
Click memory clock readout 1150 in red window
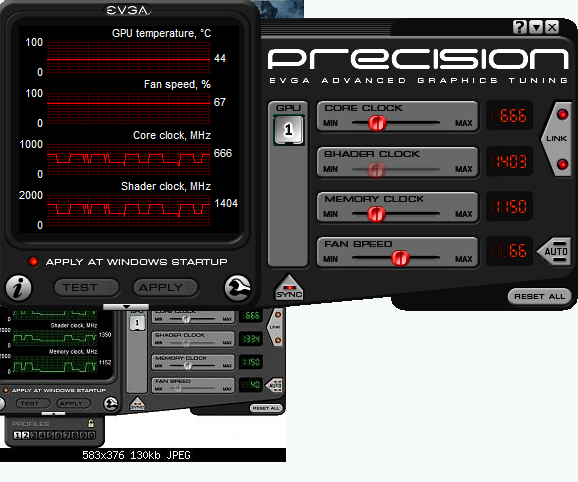pos(509,206)
